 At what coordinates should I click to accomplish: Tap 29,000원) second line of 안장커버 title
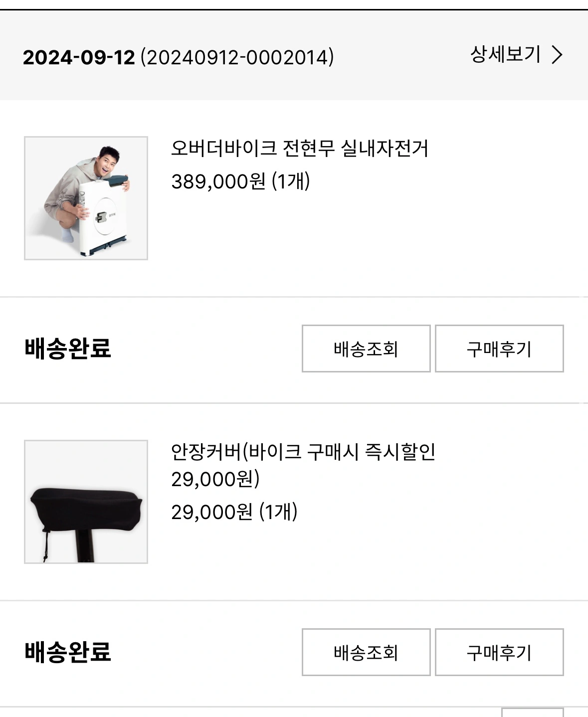coord(215,479)
